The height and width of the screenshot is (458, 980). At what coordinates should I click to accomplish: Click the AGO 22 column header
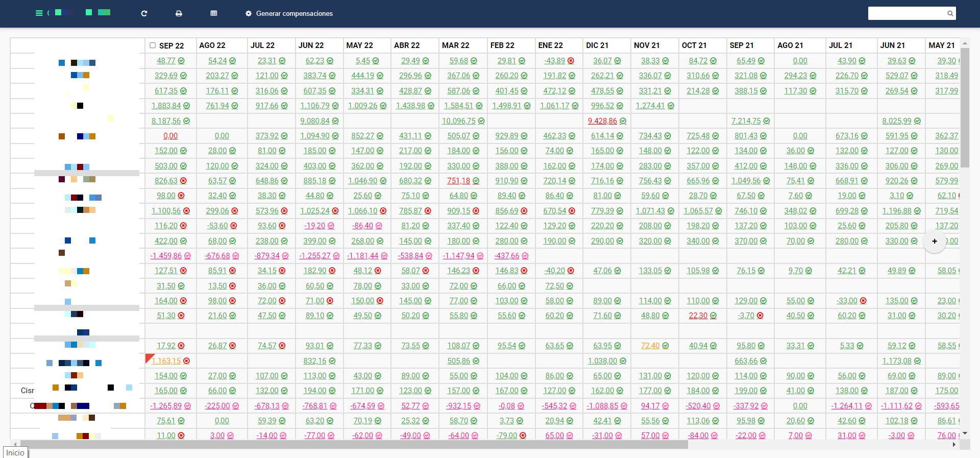(x=212, y=45)
